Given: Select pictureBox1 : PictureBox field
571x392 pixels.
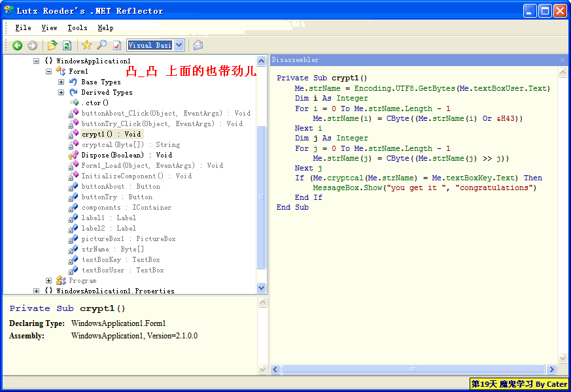Looking at the screenshot, I should (x=129, y=239).
